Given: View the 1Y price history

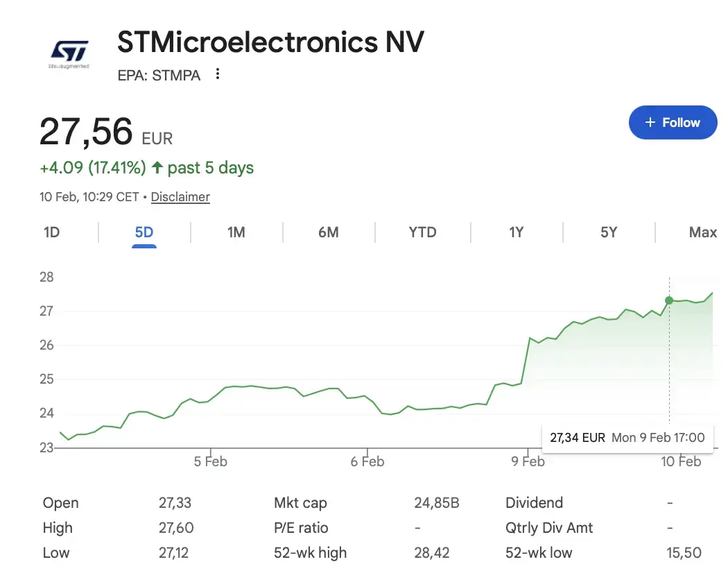Looking at the screenshot, I should coord(516,232).
